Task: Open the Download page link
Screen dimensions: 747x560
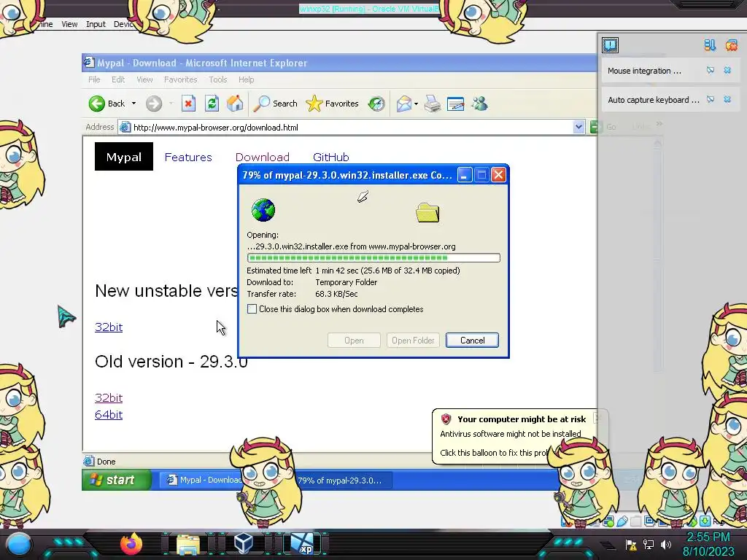Action: [263, 157]
